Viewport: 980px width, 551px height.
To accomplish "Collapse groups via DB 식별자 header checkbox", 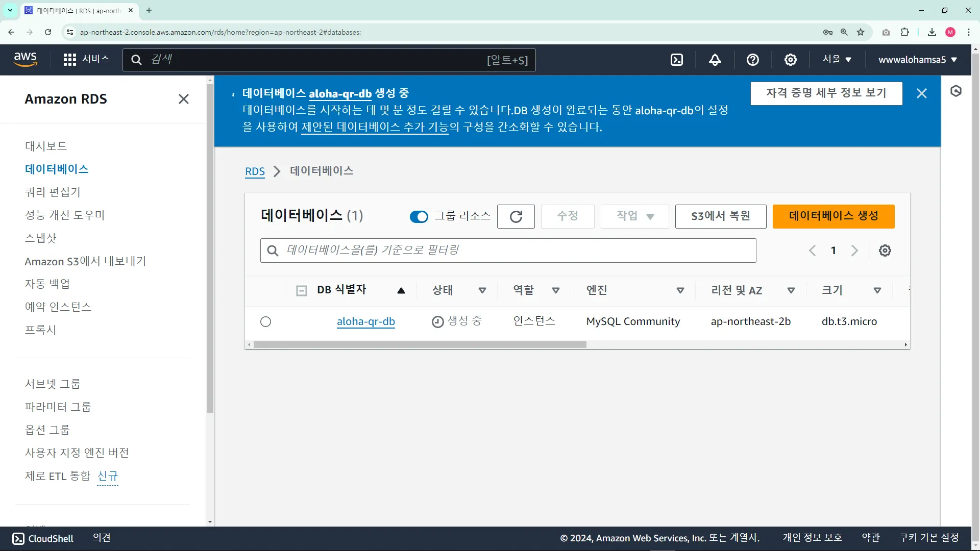I will [302, 291].
